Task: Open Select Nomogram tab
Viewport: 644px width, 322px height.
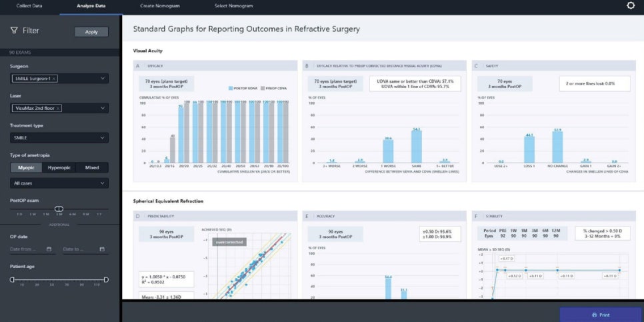Action: click(x=234, y=6)
